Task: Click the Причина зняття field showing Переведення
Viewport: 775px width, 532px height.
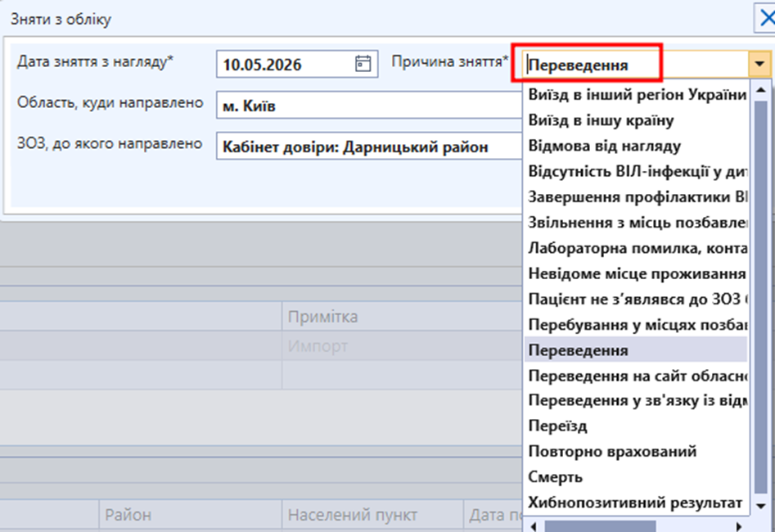Action: point(636,65)
